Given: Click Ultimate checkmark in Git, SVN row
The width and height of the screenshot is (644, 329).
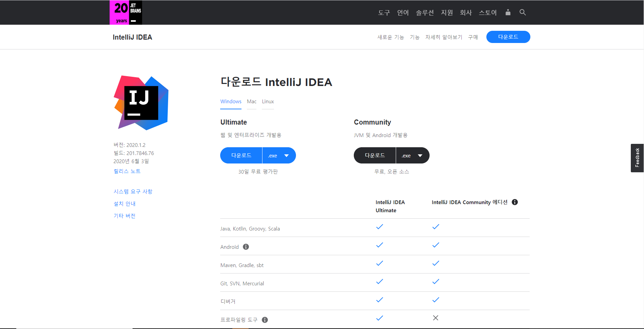Looking at the screenshot, I should 379,282.
